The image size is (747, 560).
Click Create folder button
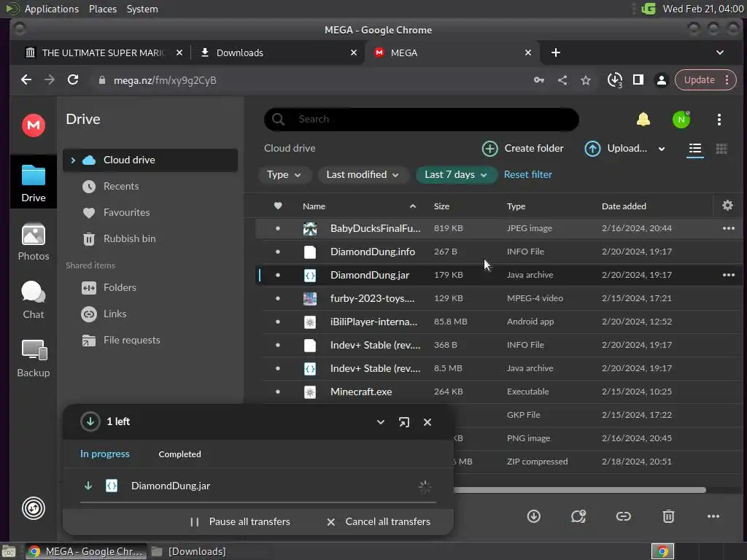tap(522, 149)
